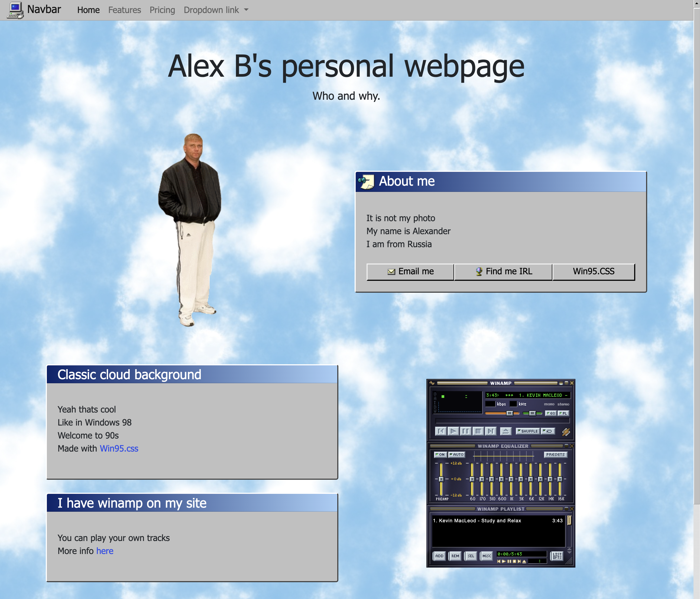
Task: Click the Email me button
Action: [x=410, y=272]
